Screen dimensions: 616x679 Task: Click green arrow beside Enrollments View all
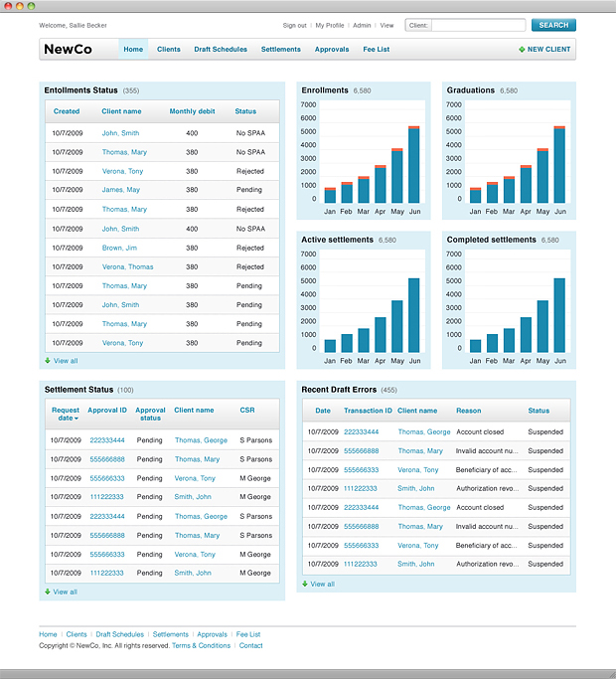48,361
